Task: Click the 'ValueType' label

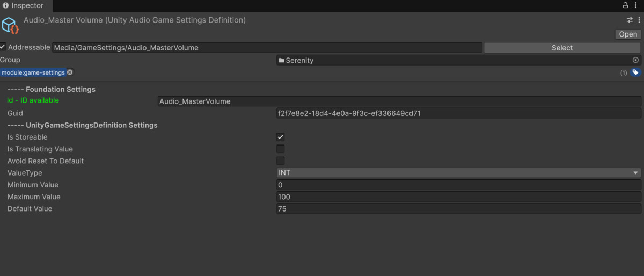Action: pyautogui.click(x=25, y=173)
